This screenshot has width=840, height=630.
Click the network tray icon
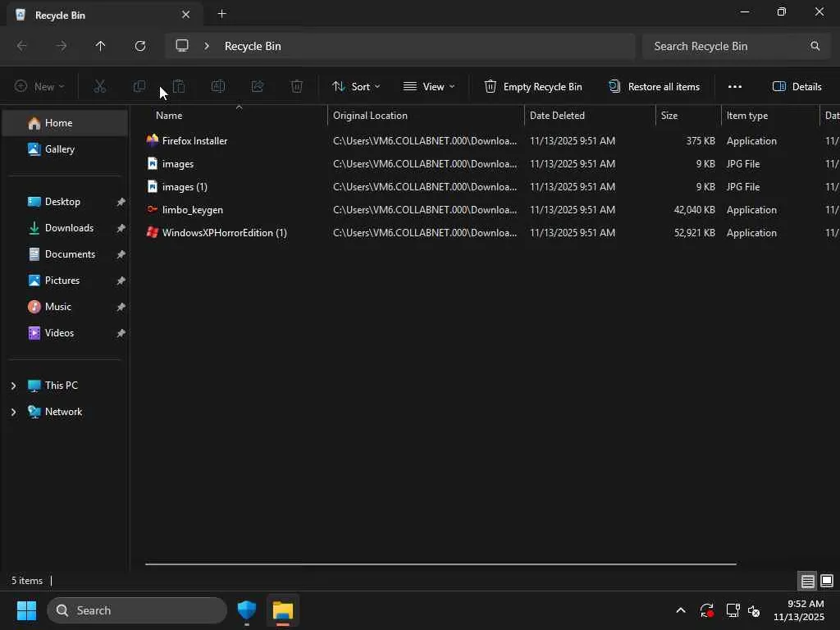(x=733, y=610)
